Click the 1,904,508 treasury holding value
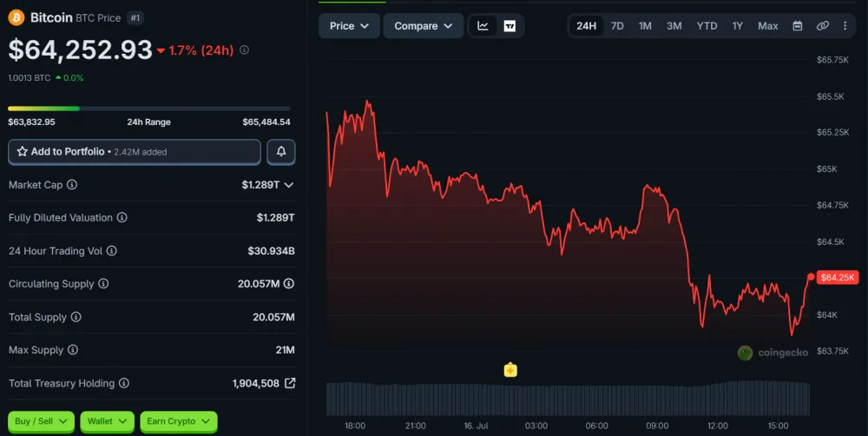 (256, 383)
